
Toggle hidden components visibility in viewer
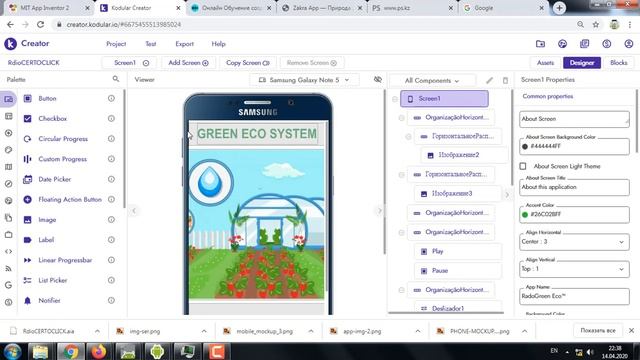378,79
